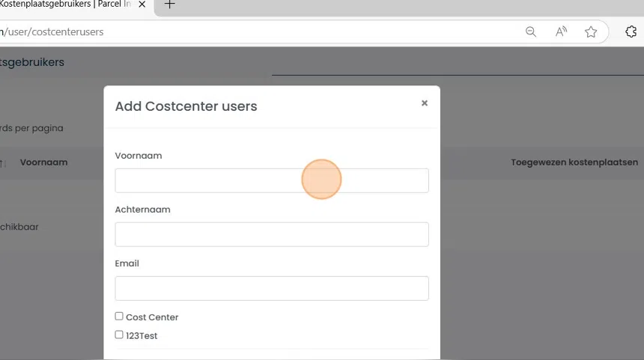Image resolution: width=644 pixels, height=360 pixels.
Task: Click the sort arrows beside Voornaam column
Action: [3, 162]
